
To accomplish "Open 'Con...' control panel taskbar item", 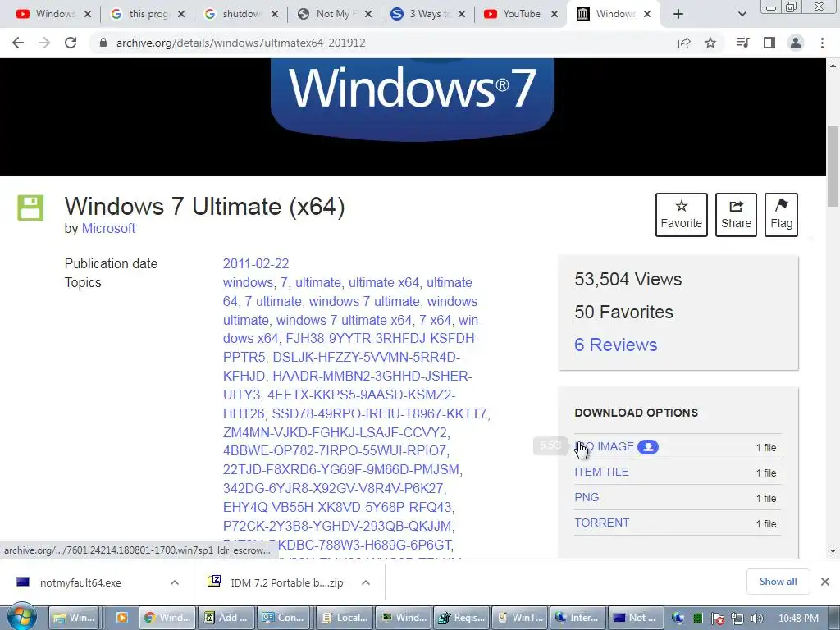I will 284,618.
